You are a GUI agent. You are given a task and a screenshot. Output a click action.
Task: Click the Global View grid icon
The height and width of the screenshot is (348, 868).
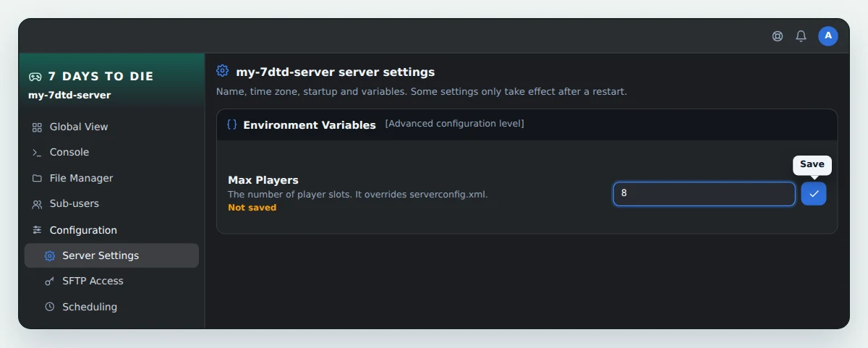tap(37, 127)
